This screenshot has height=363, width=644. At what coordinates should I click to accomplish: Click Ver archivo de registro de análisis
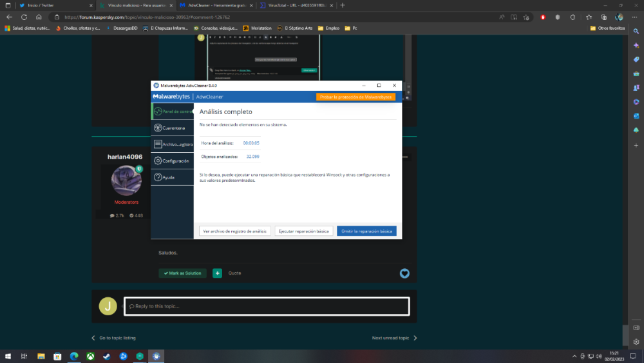pos(234,231)
